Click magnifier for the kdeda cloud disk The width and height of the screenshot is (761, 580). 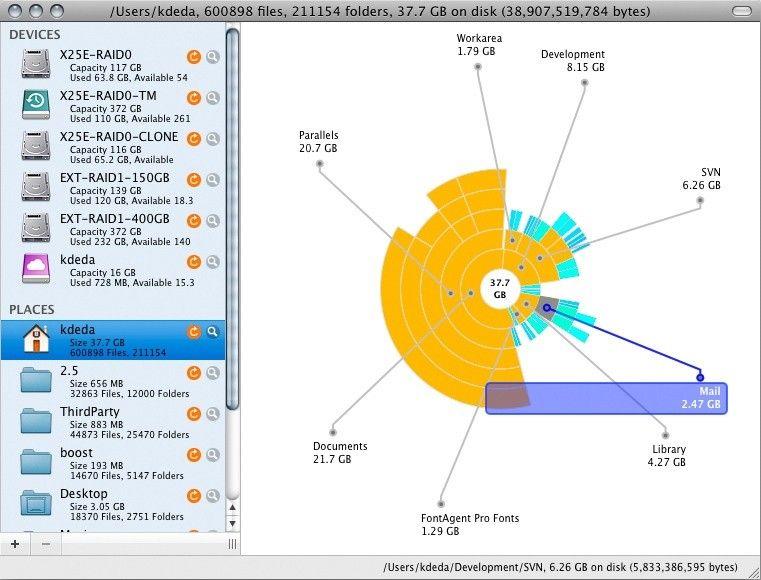pyautogui.click(x=213, y=262)
